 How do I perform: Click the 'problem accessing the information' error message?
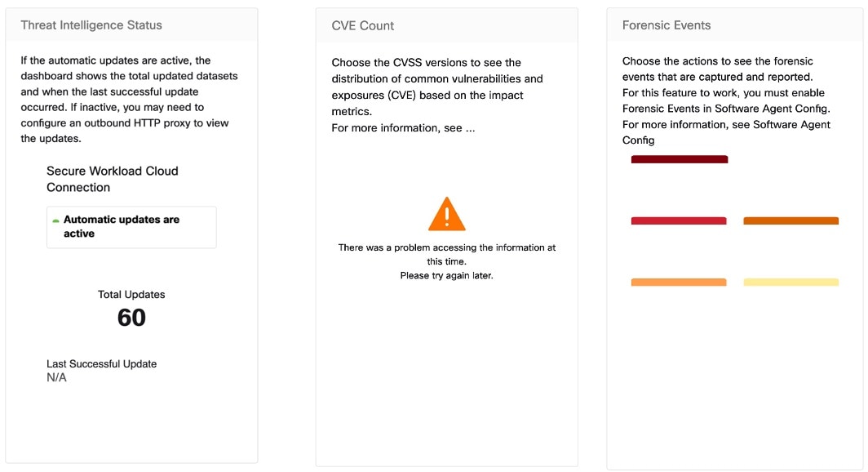(447, 254)
